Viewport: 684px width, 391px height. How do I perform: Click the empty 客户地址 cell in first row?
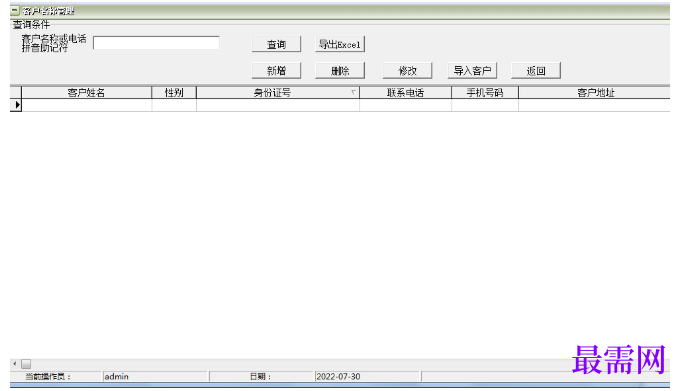[x=595, y=105]
